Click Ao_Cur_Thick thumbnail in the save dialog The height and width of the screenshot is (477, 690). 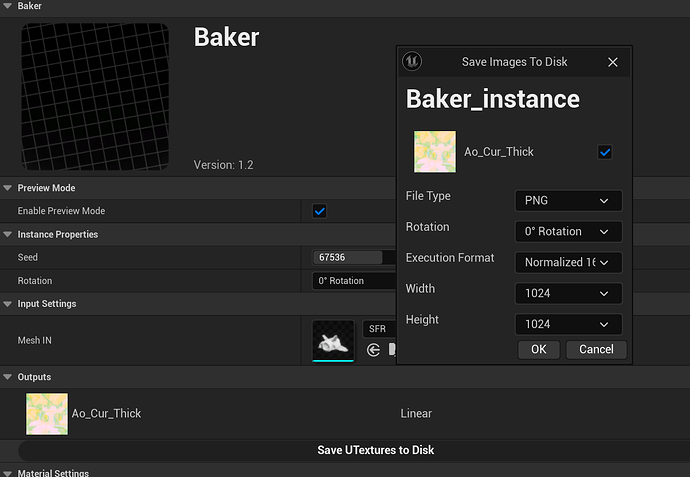[x=435, y=152]
